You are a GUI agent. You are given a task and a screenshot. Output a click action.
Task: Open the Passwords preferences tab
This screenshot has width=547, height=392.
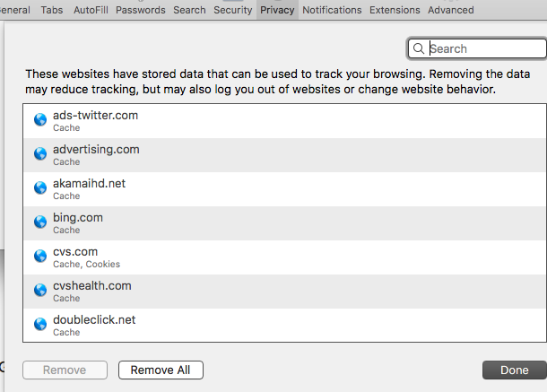(x=141, y=10)
